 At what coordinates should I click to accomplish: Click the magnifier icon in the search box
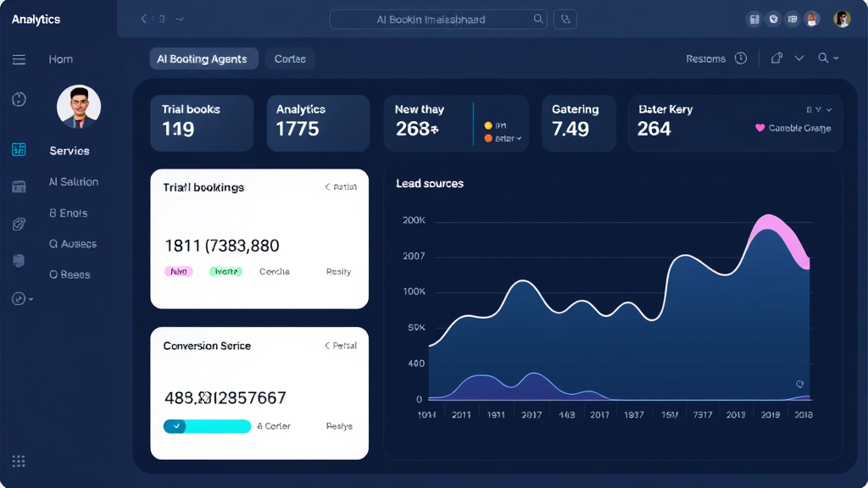pyautogui.click(x=538, y=19)
